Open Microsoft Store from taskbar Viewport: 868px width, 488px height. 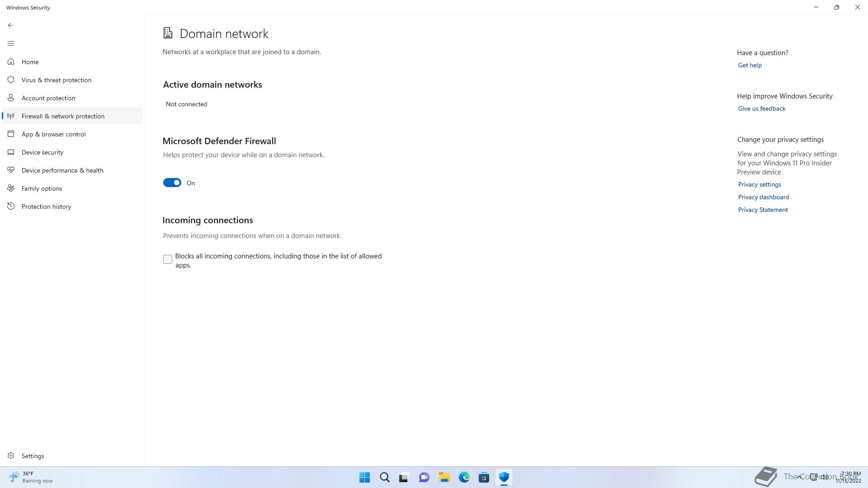484,477
